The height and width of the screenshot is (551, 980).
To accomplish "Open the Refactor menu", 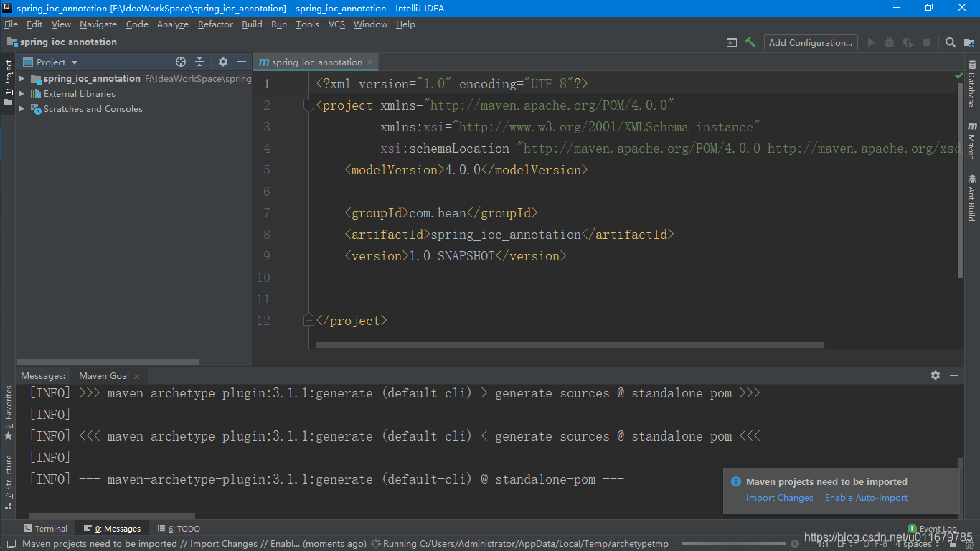I will (x=215, y=24).
